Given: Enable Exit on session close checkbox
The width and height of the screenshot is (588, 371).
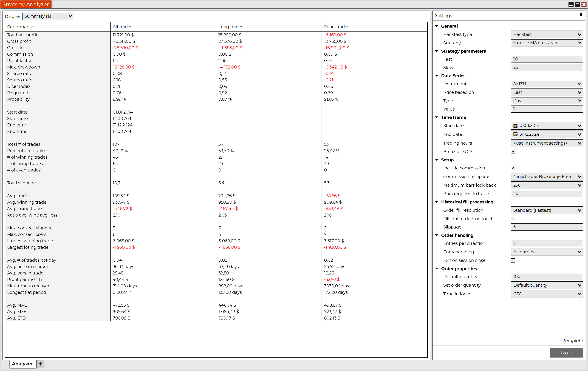Looking at the screenshot, I should [x=513, y=260].
